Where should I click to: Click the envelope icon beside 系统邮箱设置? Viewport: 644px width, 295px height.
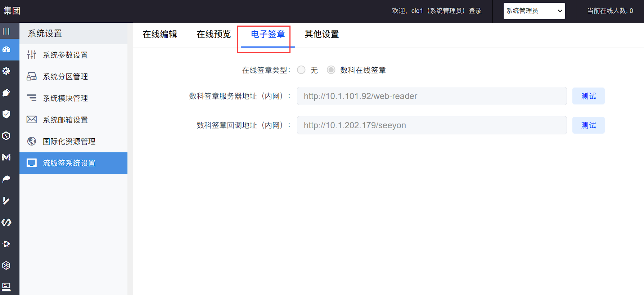coord(32,120)
